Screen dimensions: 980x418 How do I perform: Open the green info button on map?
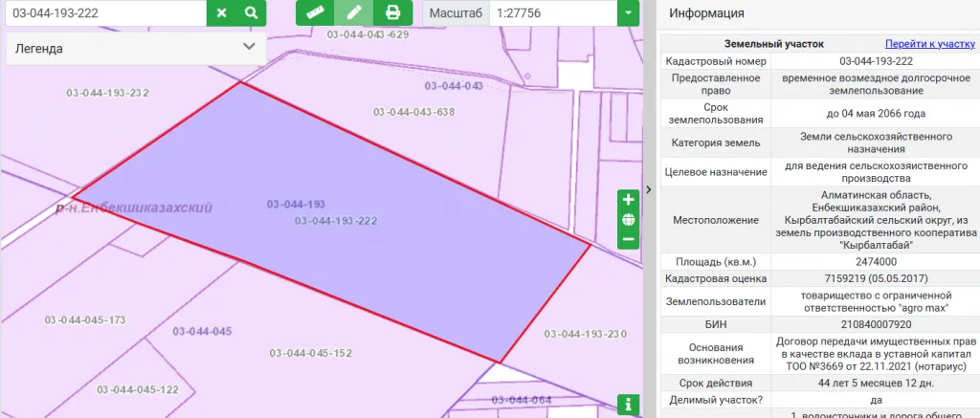[x=628, y=405]
